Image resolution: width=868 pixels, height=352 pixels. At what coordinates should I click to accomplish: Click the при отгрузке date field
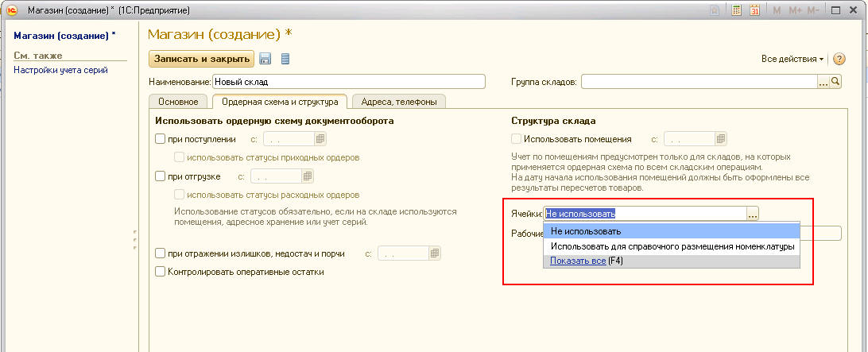tap(277, 176)
